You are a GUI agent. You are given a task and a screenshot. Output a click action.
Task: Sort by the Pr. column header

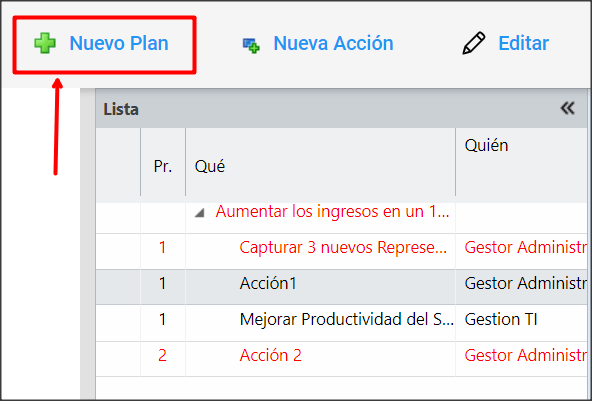tap(163, 166)
